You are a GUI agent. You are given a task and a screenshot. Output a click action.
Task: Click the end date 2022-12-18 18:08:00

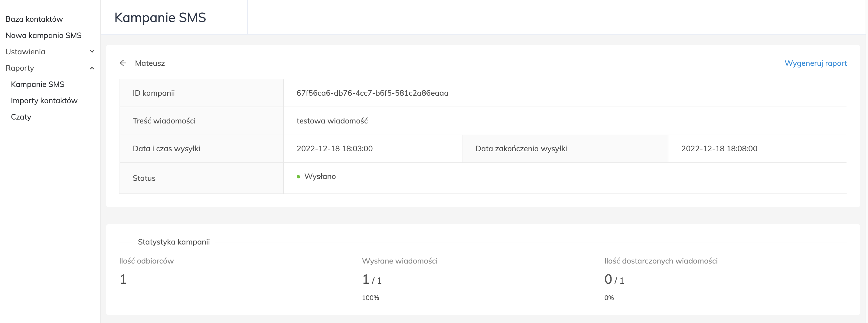[x=719, y=149]
